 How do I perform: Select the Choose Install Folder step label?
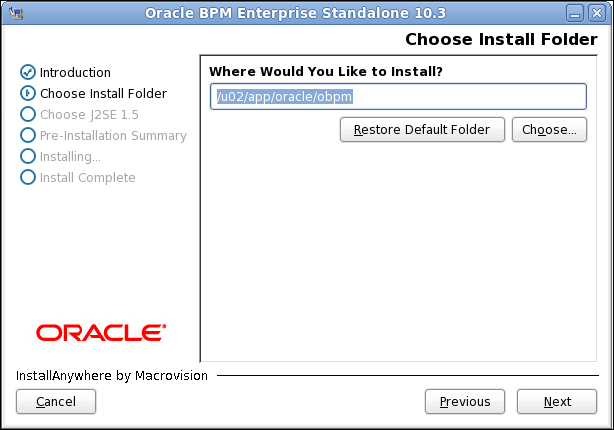click(x=103, y=94)
